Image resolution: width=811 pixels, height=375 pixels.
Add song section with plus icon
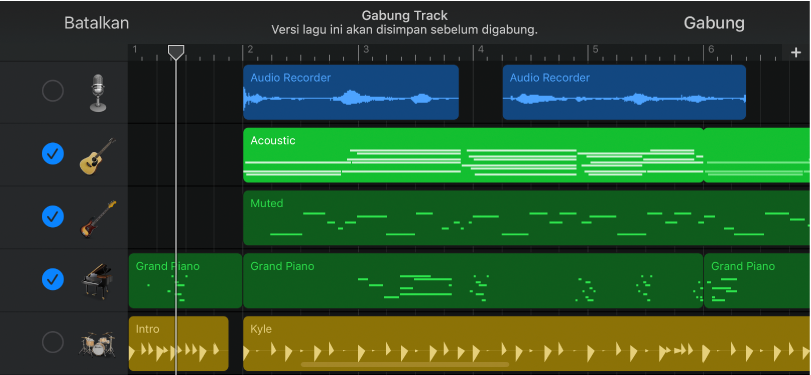(795, 52)
